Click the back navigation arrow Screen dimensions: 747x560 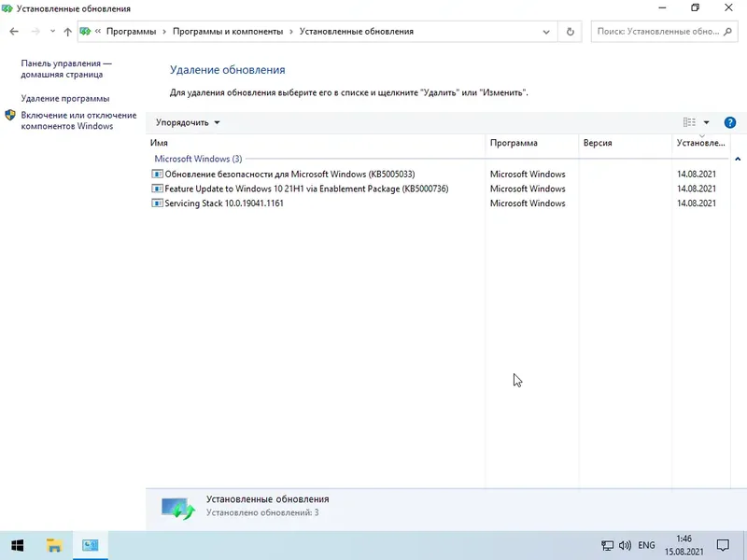pos(13,31)
